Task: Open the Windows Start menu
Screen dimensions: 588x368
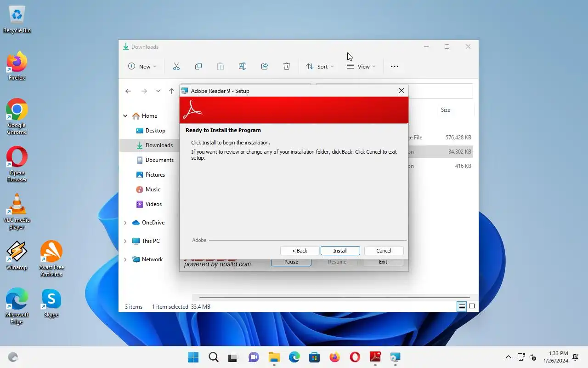Action: pos(193,357)
